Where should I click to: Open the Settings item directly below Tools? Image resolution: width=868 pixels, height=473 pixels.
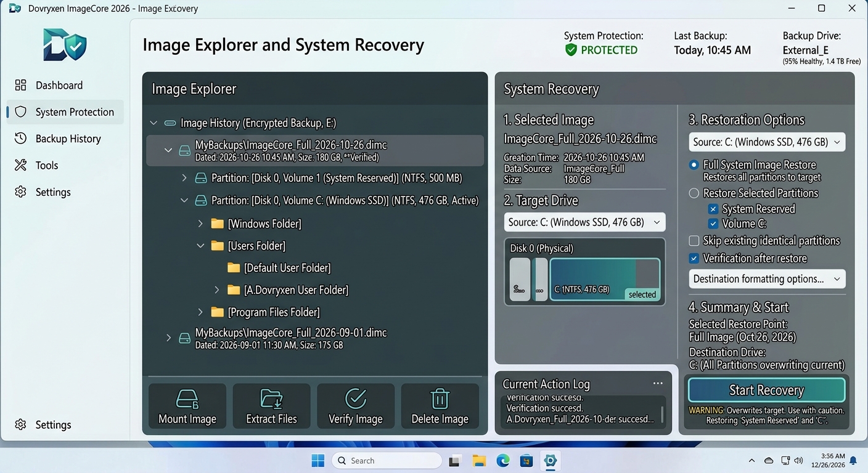click(x=65, y=192)
